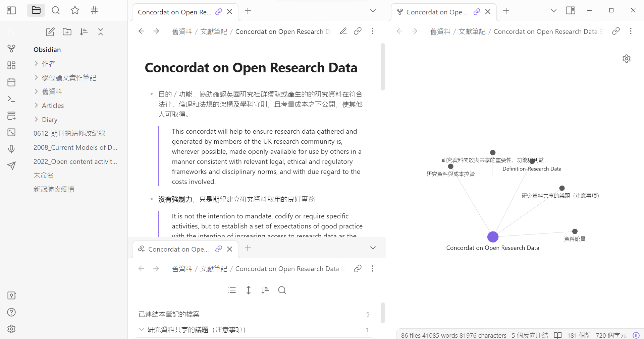
Task: Open random note dice icon
Action: (x=11, y=132)
